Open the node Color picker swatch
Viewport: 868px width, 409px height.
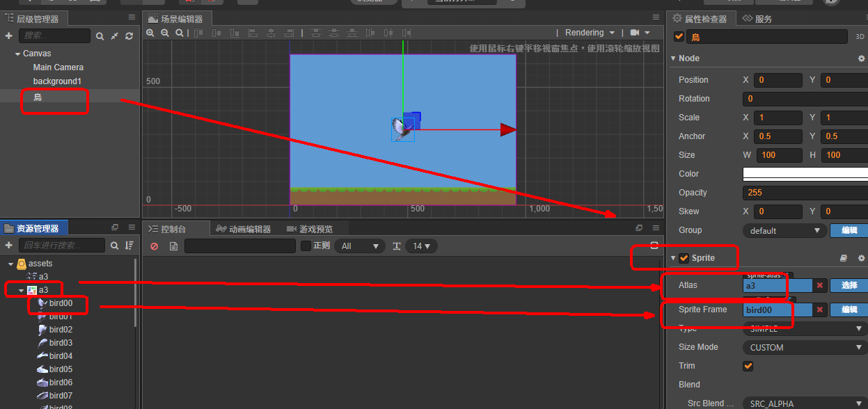point(805,174)
